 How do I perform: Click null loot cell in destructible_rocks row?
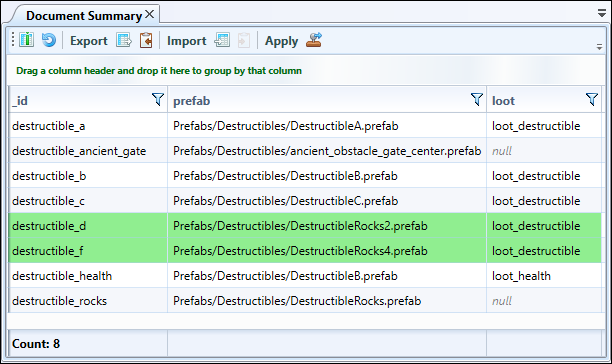[x=544, y=300]
